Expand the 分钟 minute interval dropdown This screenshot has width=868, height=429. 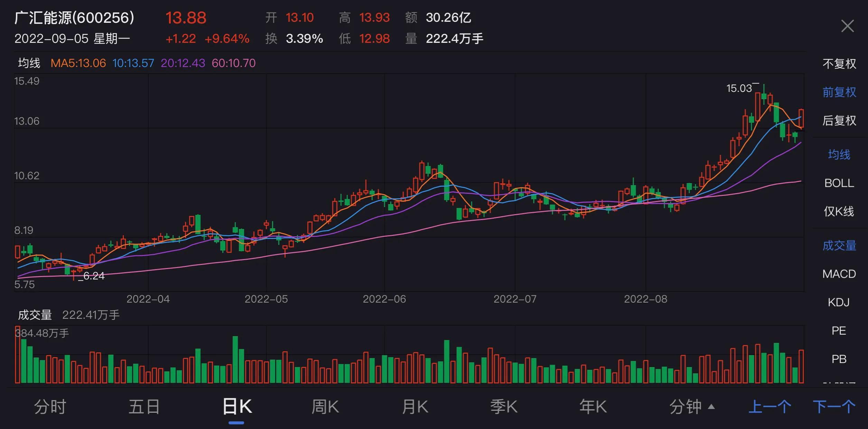pyautogui.click(x=692, y=407)
